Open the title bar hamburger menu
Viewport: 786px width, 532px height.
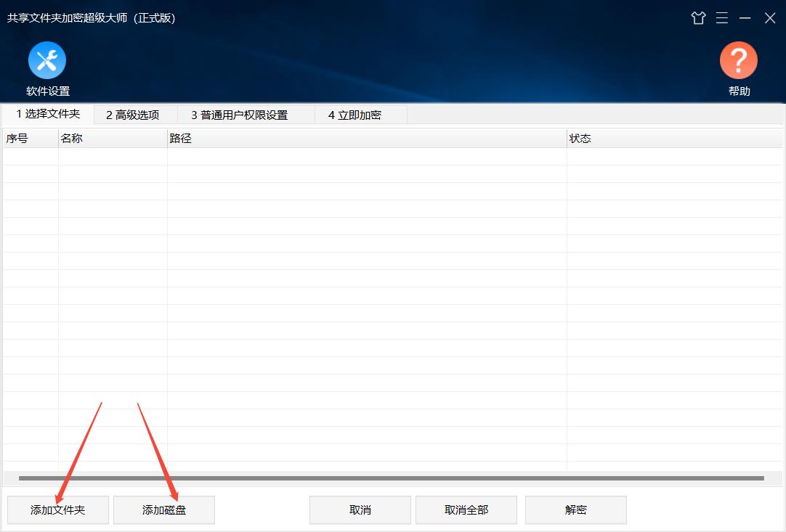[722, 18]
